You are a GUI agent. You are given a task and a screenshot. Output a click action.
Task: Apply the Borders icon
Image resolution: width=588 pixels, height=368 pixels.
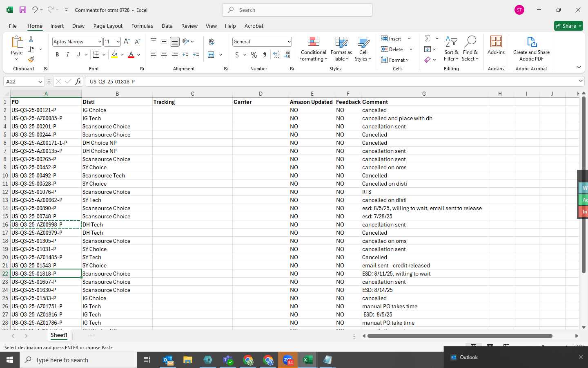[96, 55]
